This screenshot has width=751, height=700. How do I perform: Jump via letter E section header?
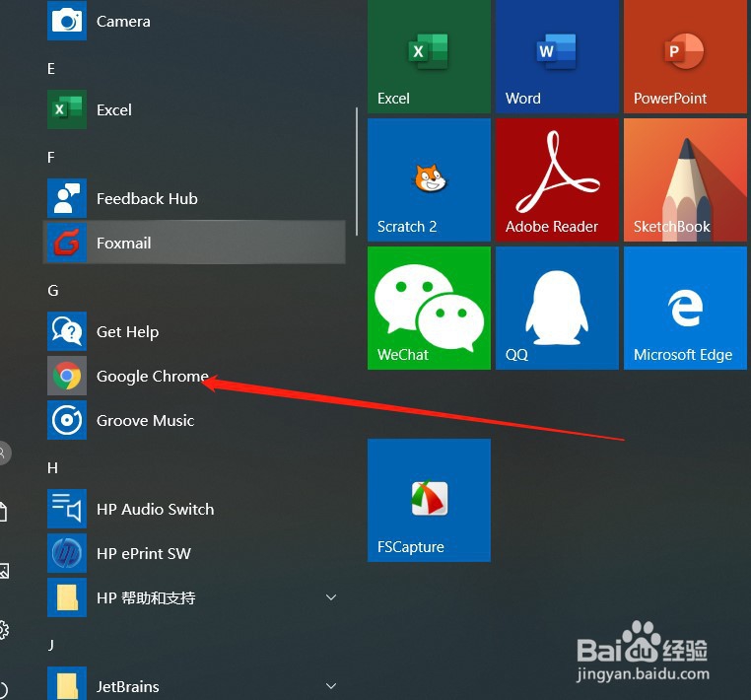pos(51,68)
